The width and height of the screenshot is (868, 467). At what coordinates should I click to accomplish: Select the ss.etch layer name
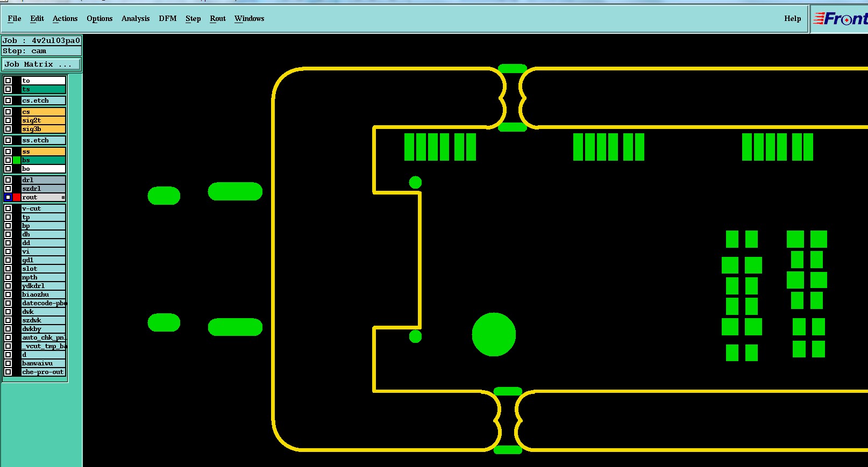click(44, 140)
